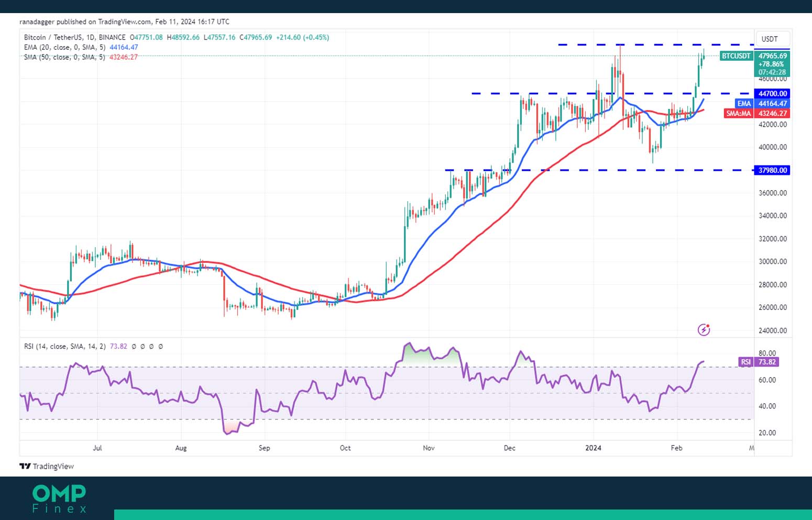Click the 'RSI (14, close, SMA, 14, 2)' legend

pos(64,346)
